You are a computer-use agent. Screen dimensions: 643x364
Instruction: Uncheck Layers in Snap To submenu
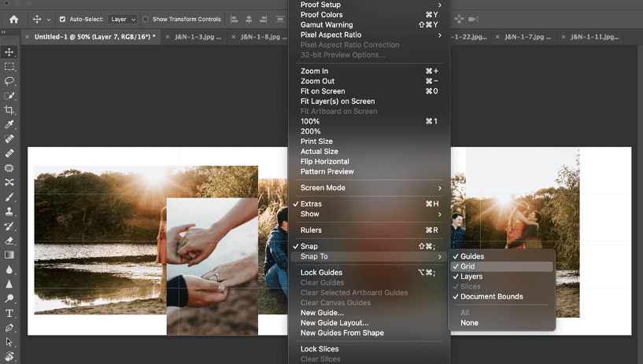click(502, 277)
